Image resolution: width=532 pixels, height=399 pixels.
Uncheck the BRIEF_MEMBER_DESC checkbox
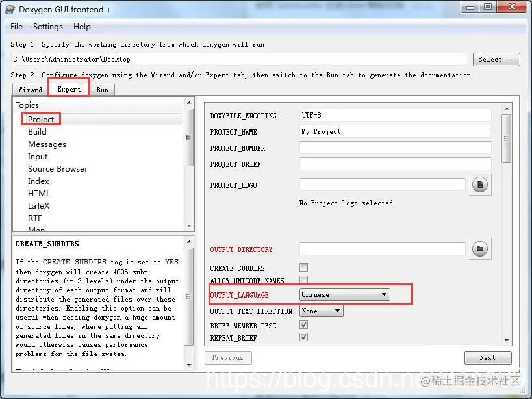pyautogui.click(x=303, y=325)
